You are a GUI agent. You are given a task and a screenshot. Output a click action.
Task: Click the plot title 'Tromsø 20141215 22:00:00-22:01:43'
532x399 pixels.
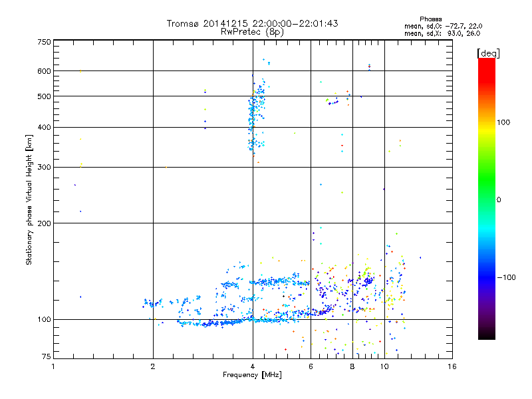pos(252,23)
